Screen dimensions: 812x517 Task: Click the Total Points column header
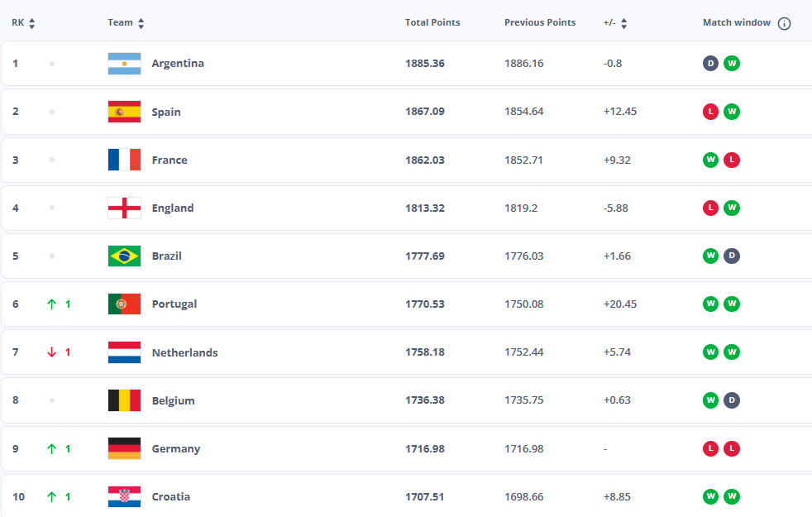432,22
